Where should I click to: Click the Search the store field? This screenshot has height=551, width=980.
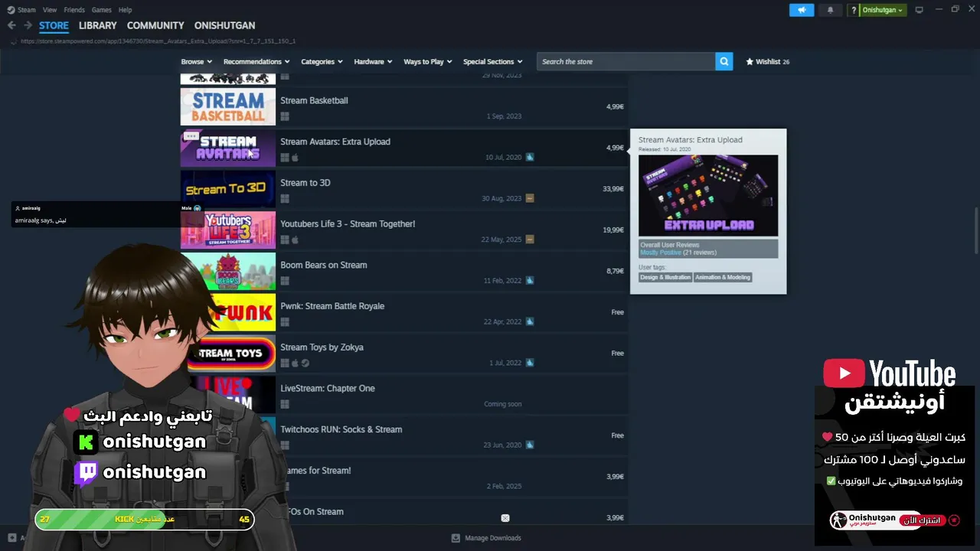(x=626, y=61)
